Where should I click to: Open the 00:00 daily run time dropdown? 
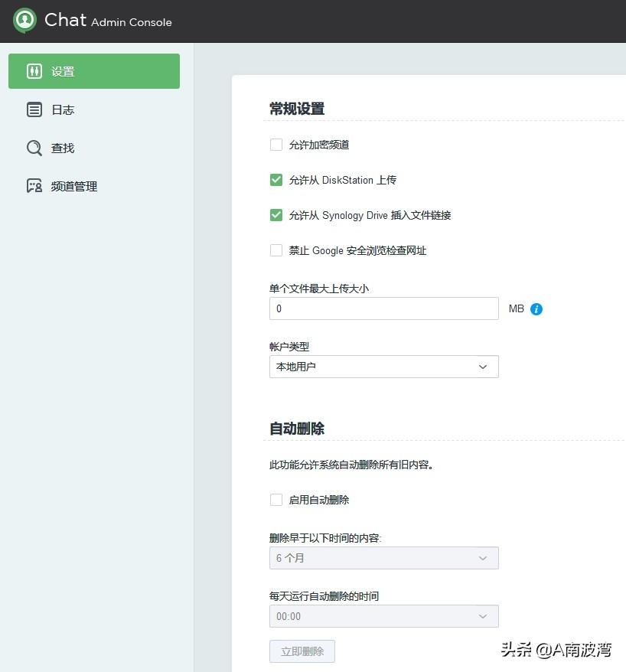tap(383, 616)
